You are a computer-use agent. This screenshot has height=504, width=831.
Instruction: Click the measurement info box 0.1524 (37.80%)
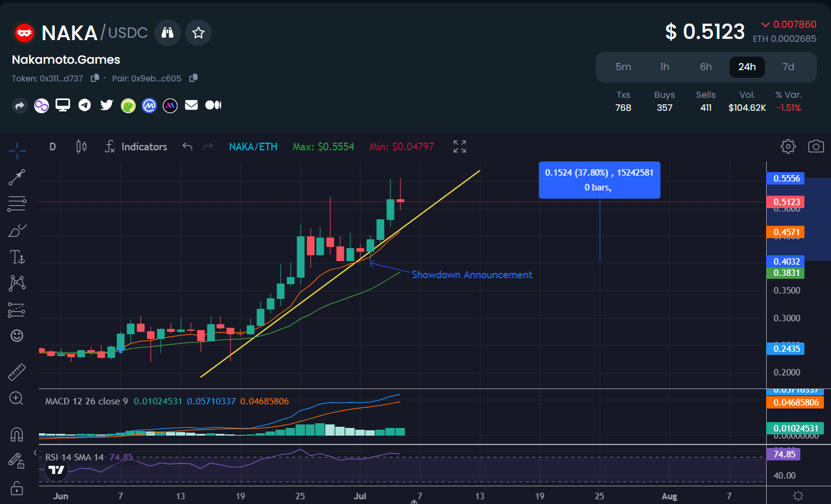pyautogui.click(x=600, y=180)
